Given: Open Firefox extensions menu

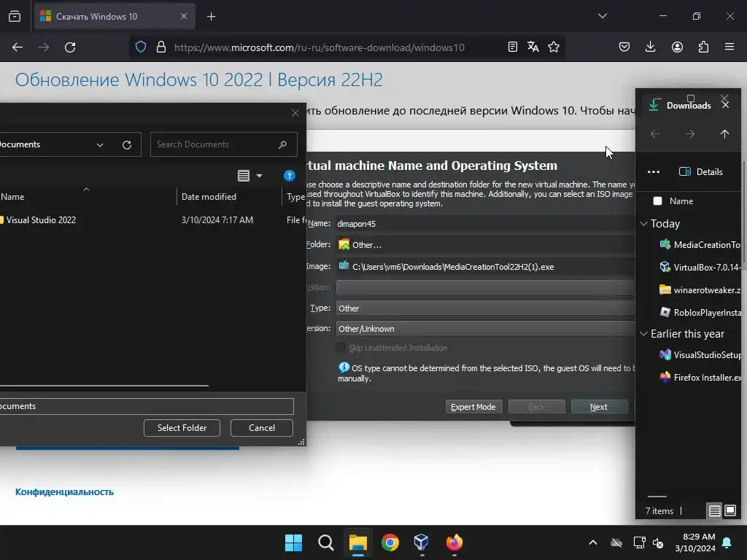Looking at the screenshot, I should pos(703,47).
